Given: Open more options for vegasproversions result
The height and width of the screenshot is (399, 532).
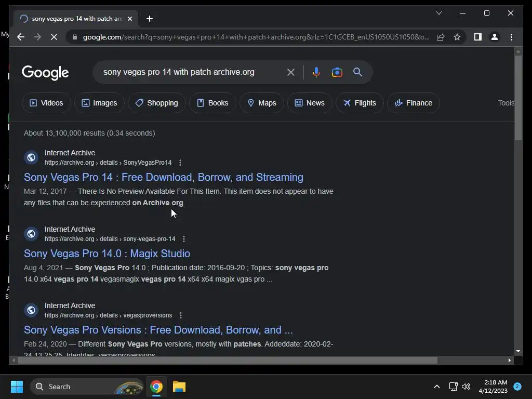Looking at the screenshot, I should 181,315.
